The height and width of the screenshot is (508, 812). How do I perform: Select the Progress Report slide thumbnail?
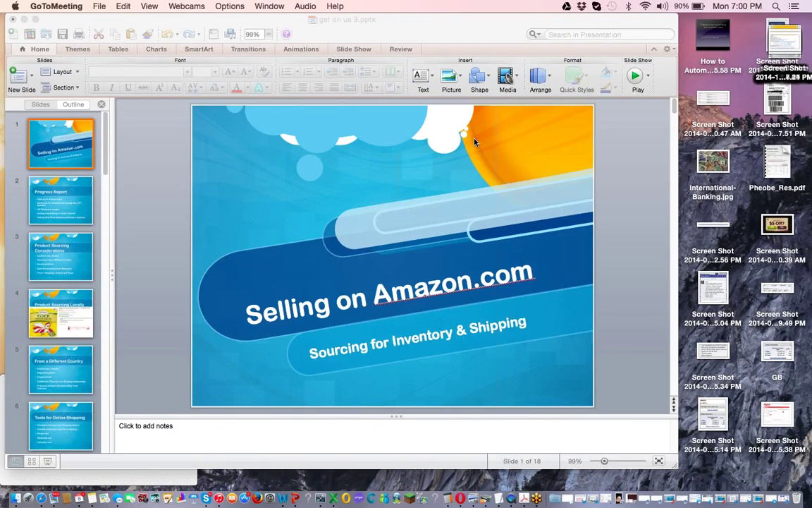[x=61, y=200]
